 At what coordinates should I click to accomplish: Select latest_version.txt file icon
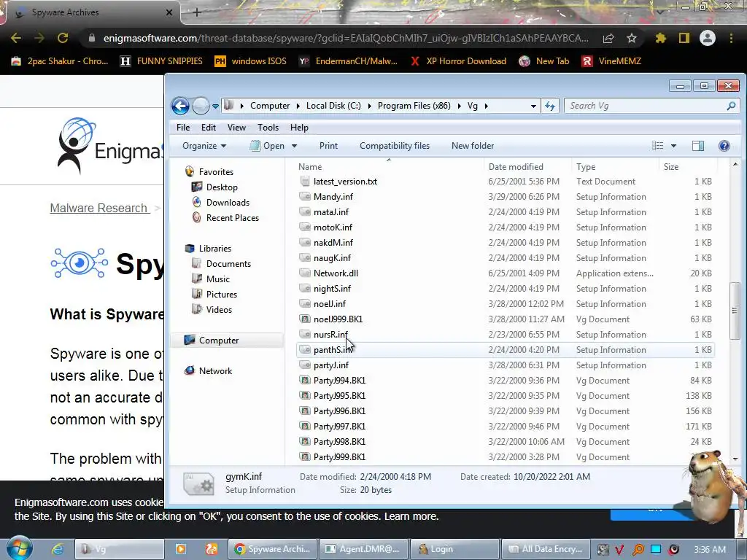(305, 182)
